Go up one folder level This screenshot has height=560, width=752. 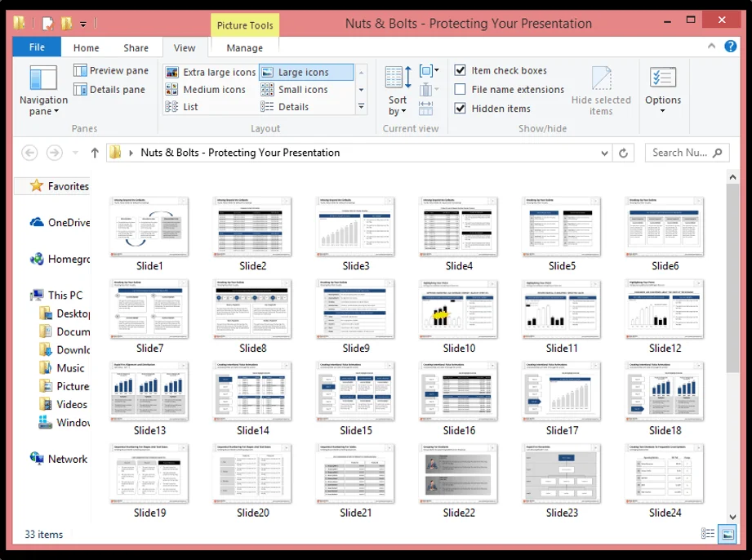[95, 153]
